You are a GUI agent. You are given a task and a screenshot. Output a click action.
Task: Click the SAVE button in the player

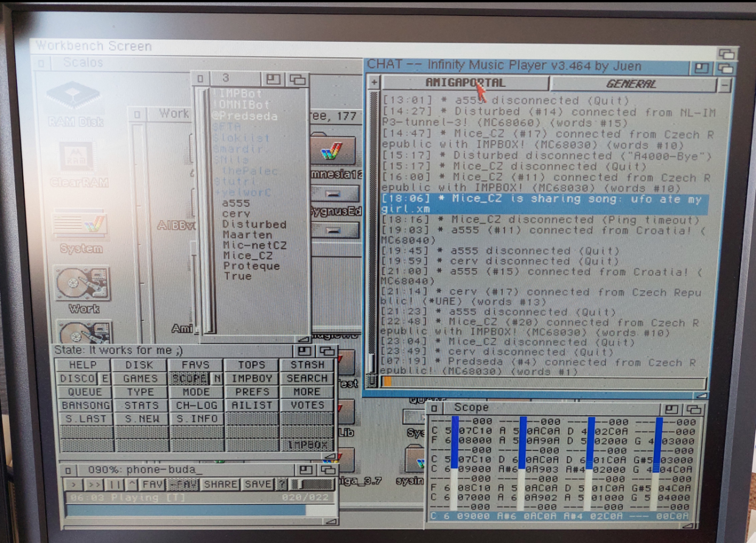[x=257, y=485]
